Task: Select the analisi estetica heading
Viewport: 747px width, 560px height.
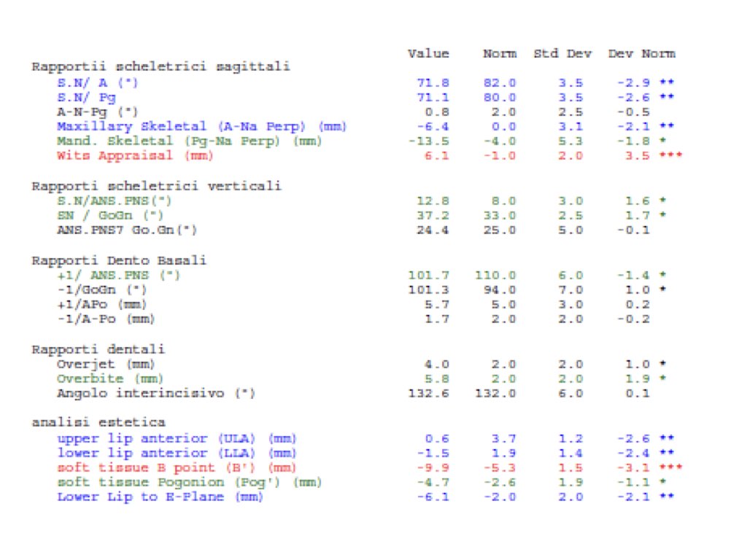Action: 98,422
